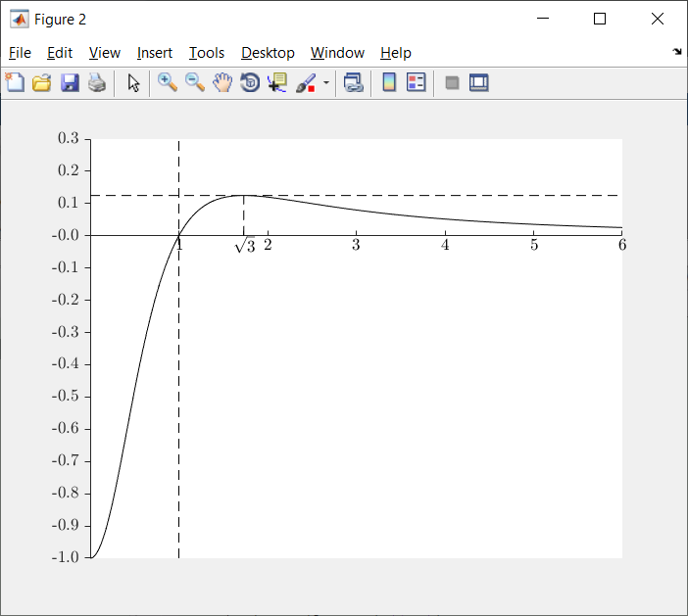Image resolution: width=688 pixels, height=616 pixels.
Task: Open the View menu
Action: point(105,53)
